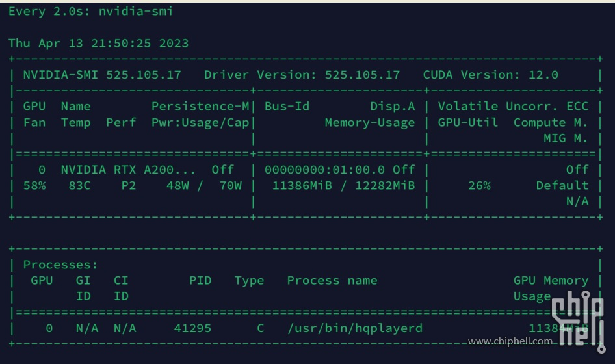The height and width of the screenshot is (364, 615).
Task: Click the power usage value '48W'
Action: pos(177,185)
